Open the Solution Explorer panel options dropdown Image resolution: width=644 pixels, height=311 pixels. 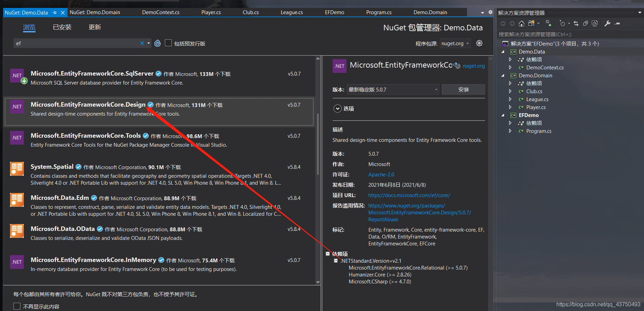(x=640, y=13)
